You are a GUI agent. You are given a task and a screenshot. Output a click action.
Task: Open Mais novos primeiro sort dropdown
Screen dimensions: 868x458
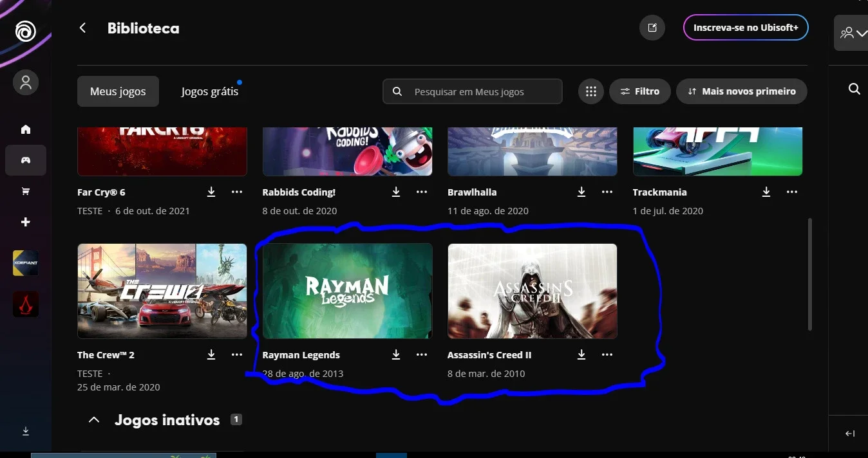coord(742,91)
